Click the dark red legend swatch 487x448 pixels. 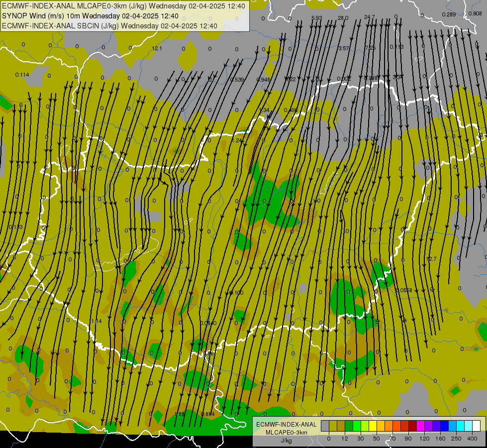[x=413, y=426]
